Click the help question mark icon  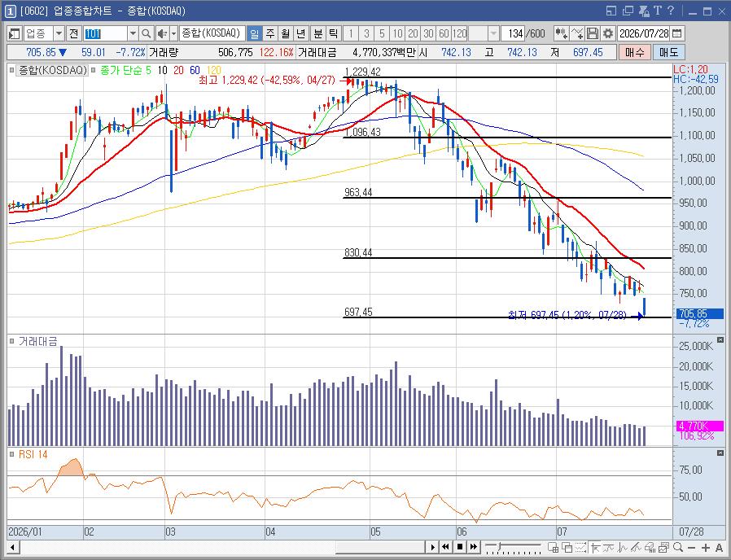pos(671,11)
